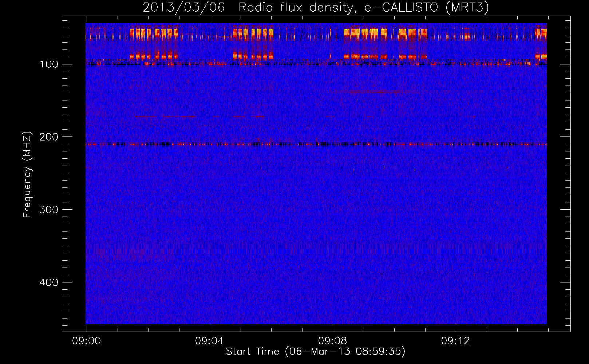
Task: Click the 400 frequency tick label
Action: pos(49,282)
